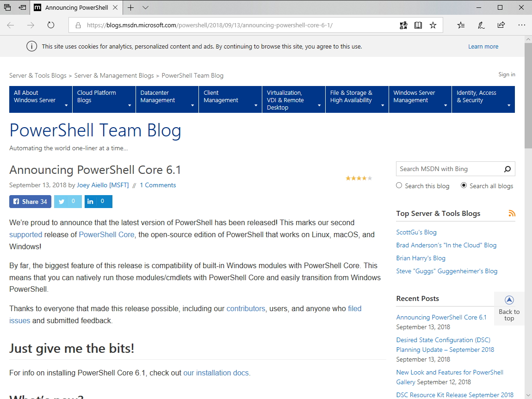Share the post on LinkedIn
This screenshot has height=399, width=532.
tap(98, 201)
